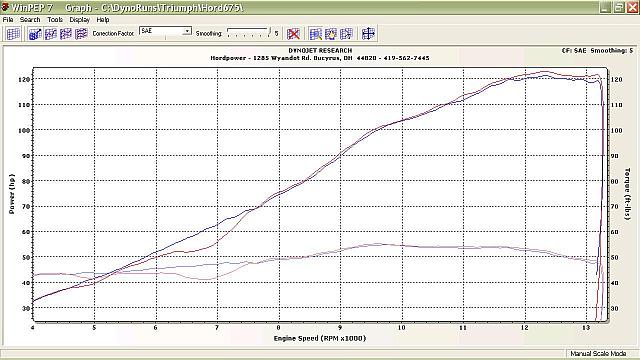The width and height of the screenshot is (640, 360).
Task: Open the Search menu
Action: [30, 20]
